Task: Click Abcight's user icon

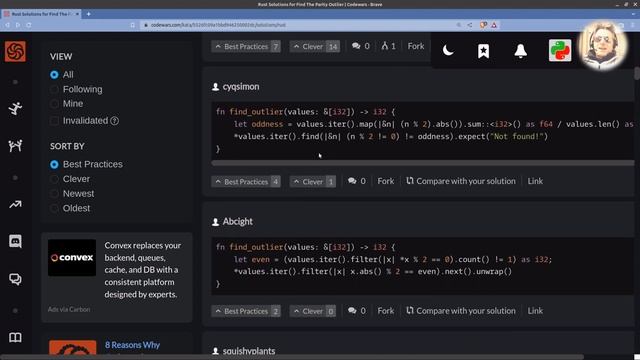Action: coord(216,222)
